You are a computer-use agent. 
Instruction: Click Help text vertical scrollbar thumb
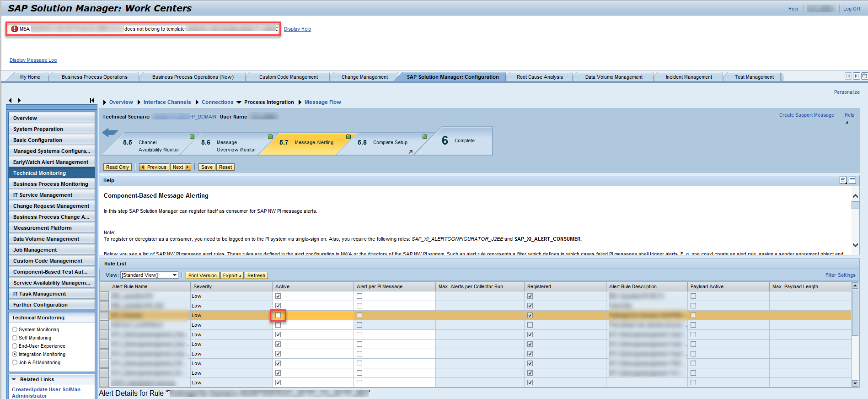[855, 205]
